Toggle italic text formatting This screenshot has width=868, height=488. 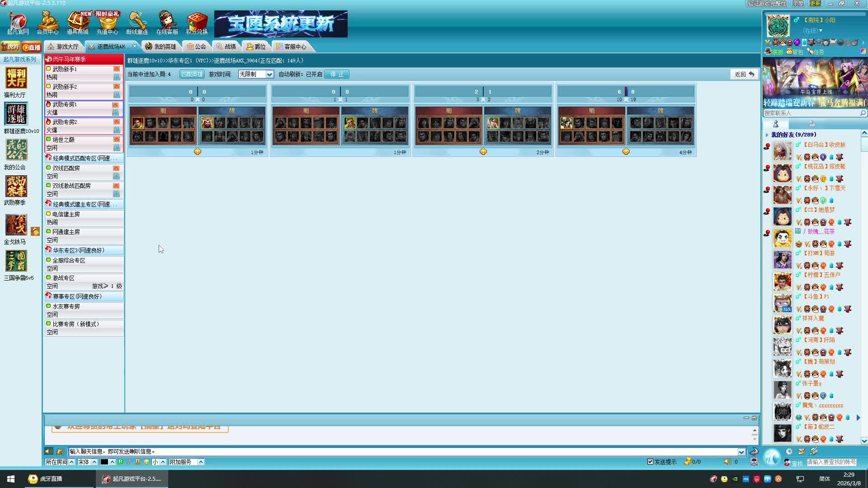(x=129, y=462)
